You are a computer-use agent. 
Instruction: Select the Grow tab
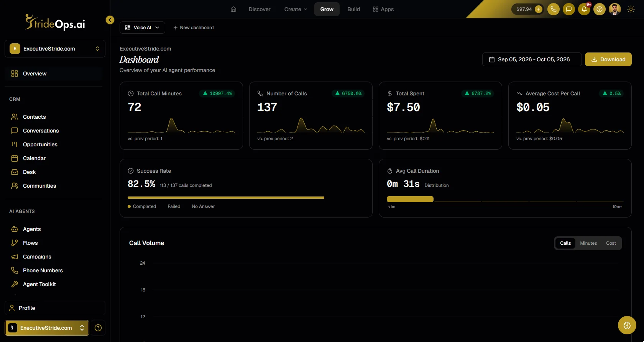327,9
